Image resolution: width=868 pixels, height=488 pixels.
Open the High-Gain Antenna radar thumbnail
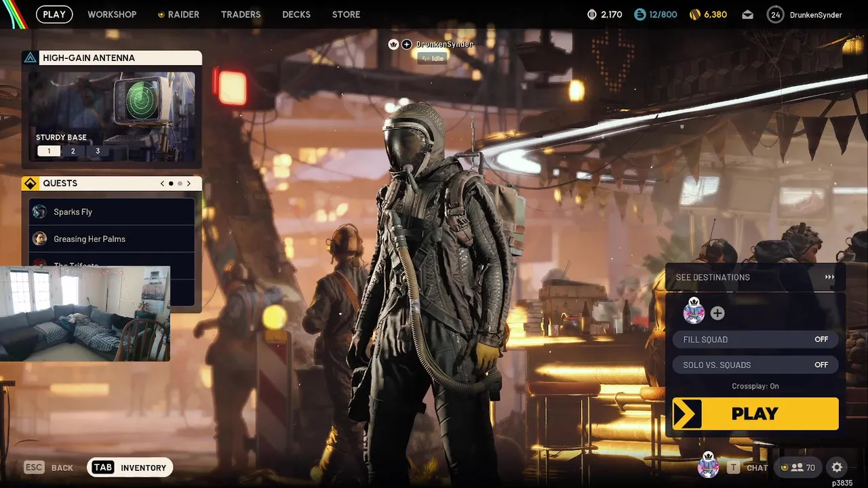[112, 117]
